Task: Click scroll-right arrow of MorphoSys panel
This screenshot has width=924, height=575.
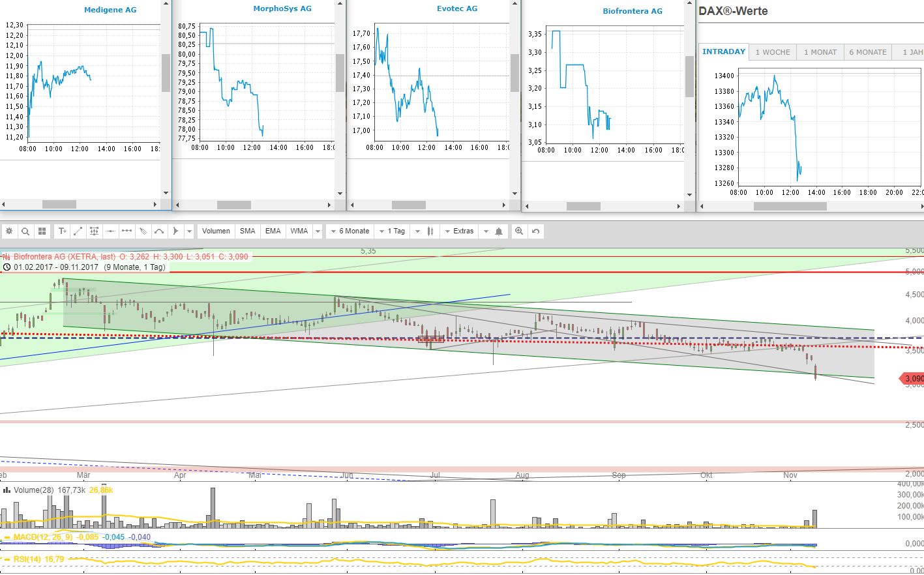Action: (329, 205)
